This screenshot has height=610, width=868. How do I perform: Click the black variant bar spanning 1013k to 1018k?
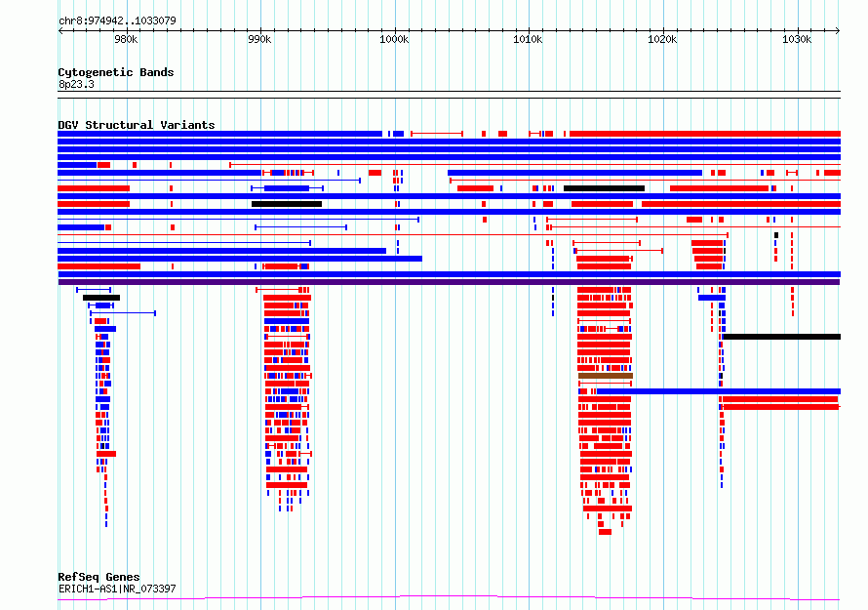[604, 188]
